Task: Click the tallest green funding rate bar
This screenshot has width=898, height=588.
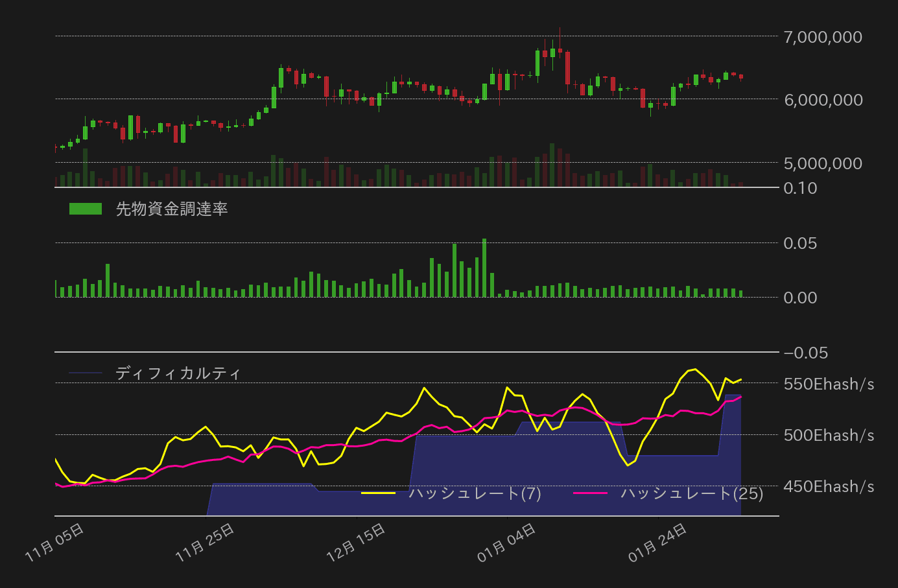Action: pyautogui.click(x=484, y=268)
